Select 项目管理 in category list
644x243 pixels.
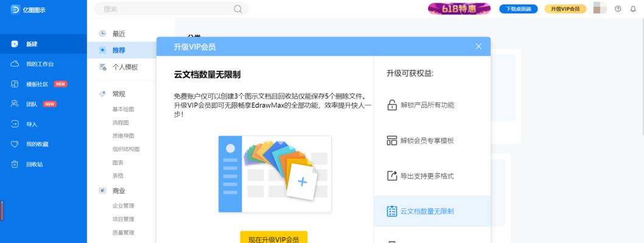click(x=123, y=219)
